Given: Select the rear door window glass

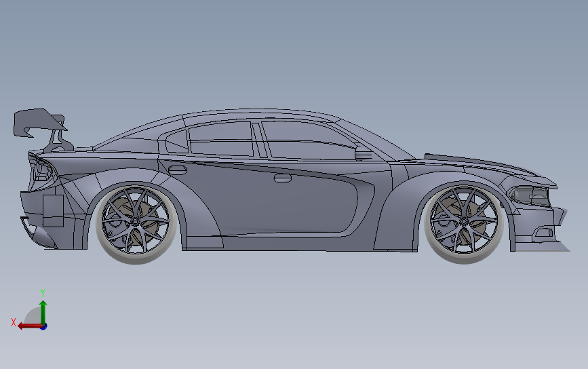Looking at the screenshot, I should (x=220, y=139).
